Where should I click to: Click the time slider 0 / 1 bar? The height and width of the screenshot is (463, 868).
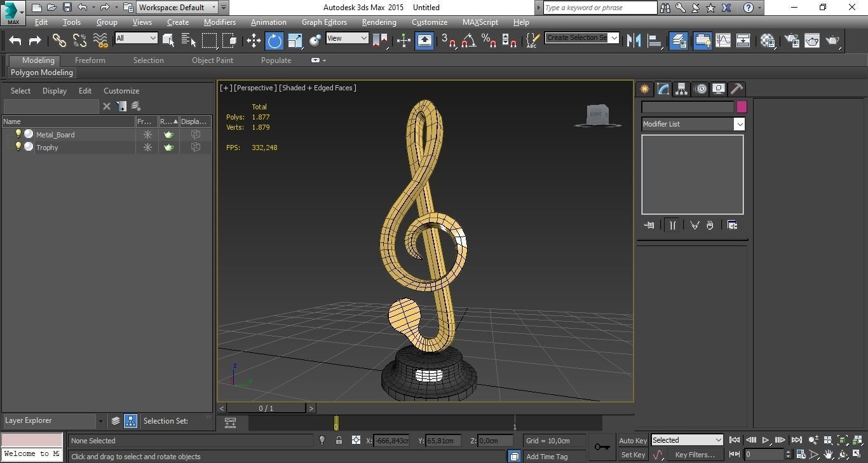click(266, 408)
